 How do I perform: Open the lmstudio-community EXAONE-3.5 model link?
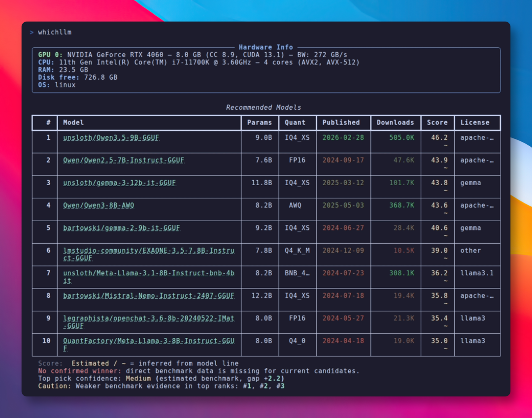point(149,254)
